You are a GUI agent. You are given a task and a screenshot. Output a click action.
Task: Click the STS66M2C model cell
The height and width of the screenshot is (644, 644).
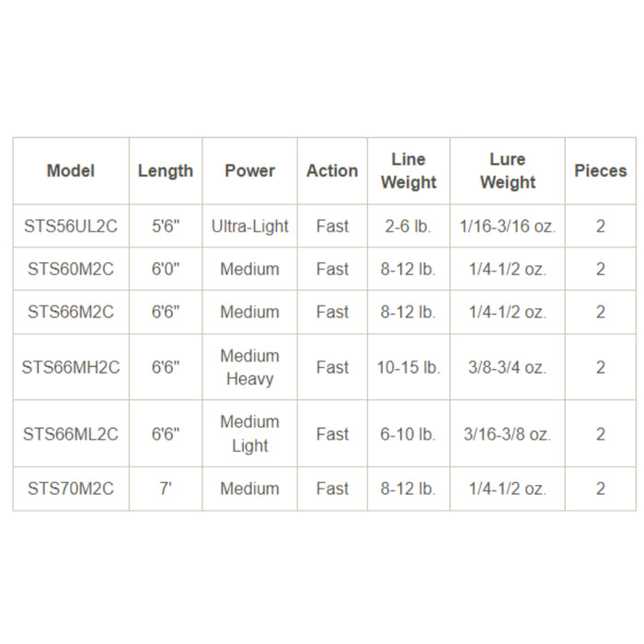(x=71, y=313)
